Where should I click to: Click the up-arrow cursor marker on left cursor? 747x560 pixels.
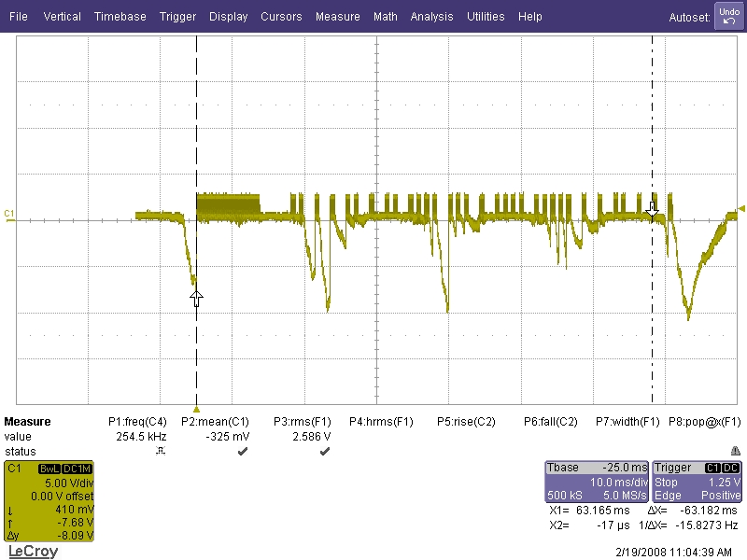pyautogui.click(x=196, y=298)
